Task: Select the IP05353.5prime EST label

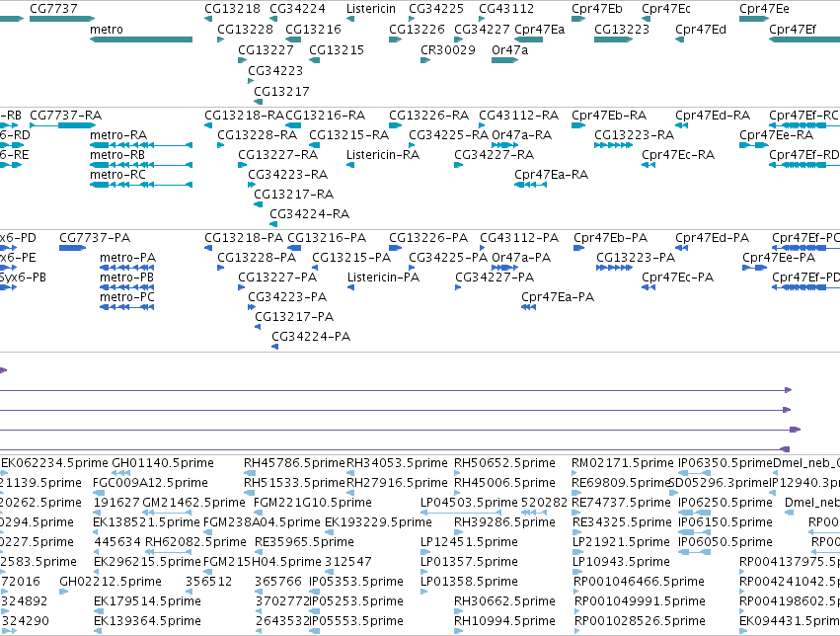Action: pyautogui.click(x=356, y=582)
